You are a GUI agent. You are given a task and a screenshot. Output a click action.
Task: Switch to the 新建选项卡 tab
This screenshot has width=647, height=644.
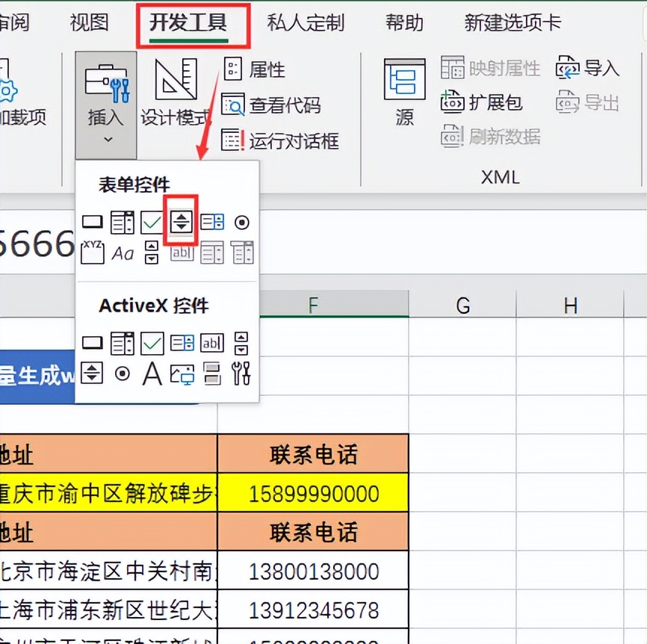513,22
